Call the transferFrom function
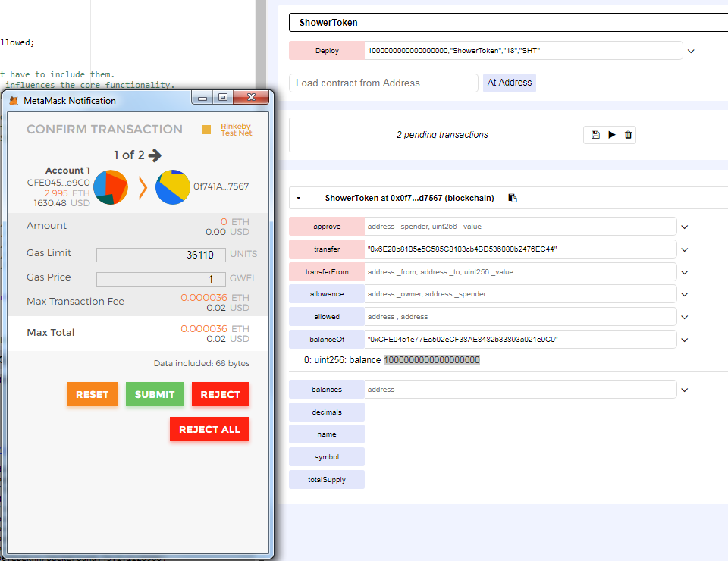This screenshot has width=728, height=561. coord(327,272)
